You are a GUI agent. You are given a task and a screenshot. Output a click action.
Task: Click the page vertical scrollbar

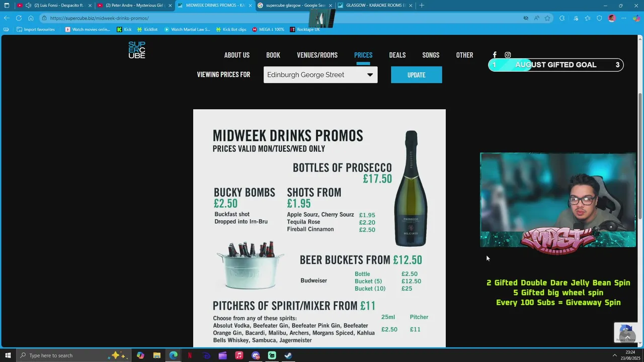coord(640,156)
